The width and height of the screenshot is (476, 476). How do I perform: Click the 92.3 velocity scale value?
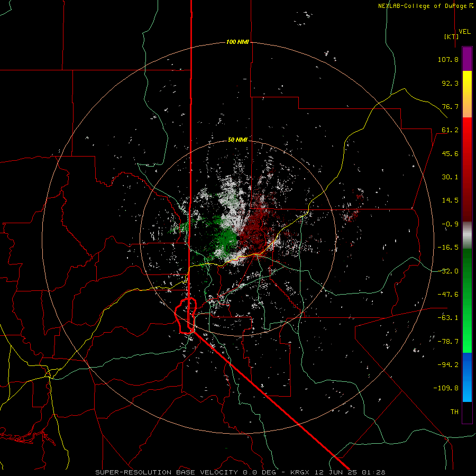point(450,83)
